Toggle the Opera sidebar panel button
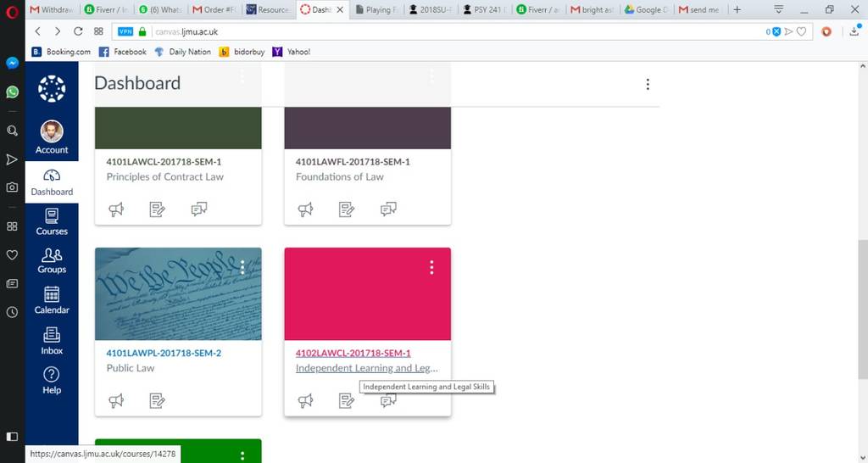Viewport: 868px width, 463px height. (x=12, y=437)
